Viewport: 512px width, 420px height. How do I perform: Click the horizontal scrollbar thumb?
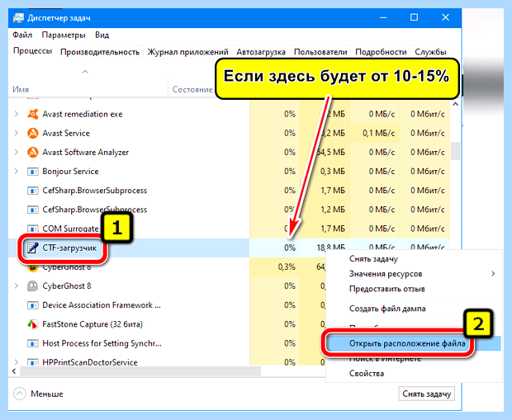tap(140, 371)
